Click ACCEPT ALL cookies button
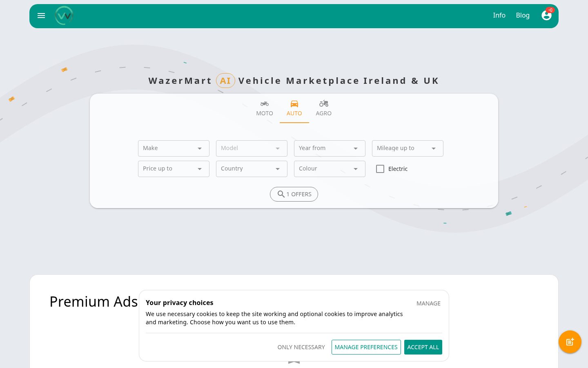 pos(423,347)
